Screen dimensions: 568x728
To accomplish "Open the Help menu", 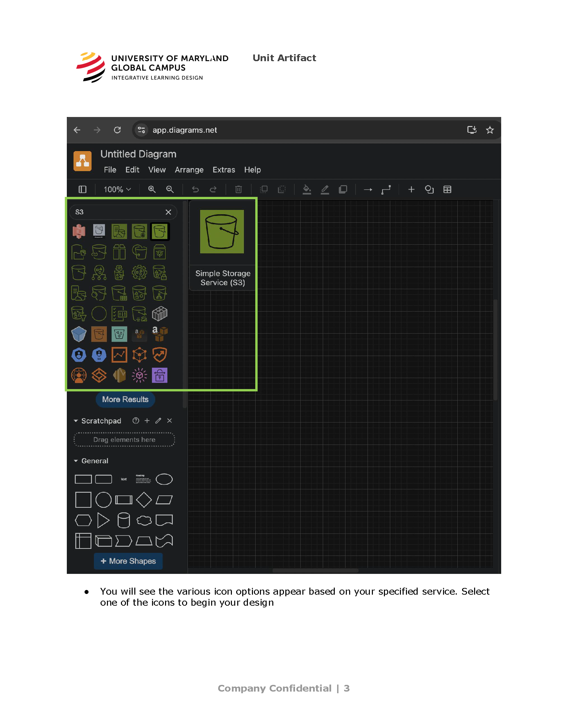I will pos(253,170).
